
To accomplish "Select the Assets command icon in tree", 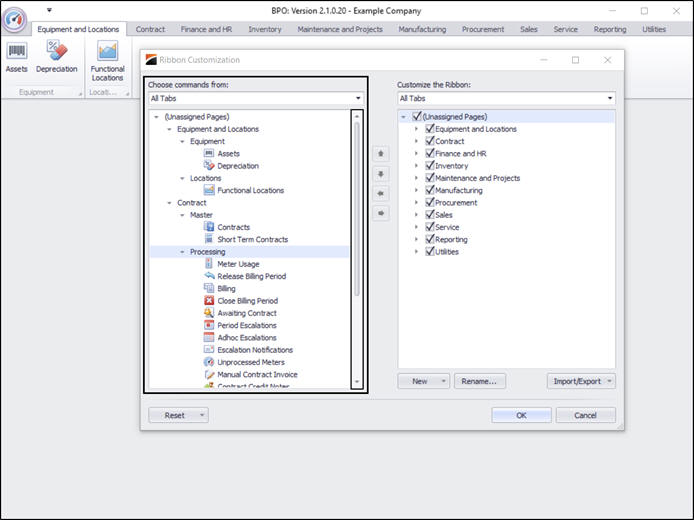I will point(209,153).
